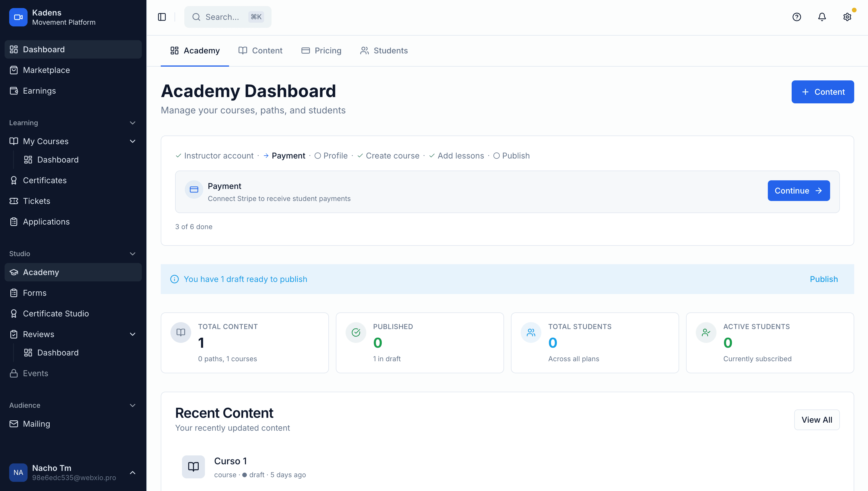The image size is (868, 491).
Task: Switch to the Students tab
Action: point(384,51)
